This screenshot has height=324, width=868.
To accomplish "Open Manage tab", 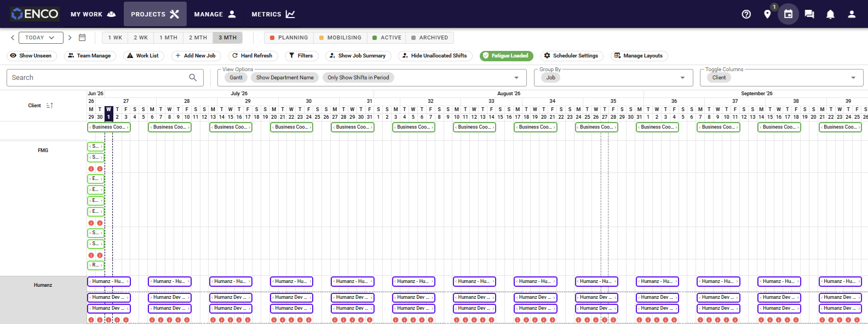I will [x=215, y=14].
